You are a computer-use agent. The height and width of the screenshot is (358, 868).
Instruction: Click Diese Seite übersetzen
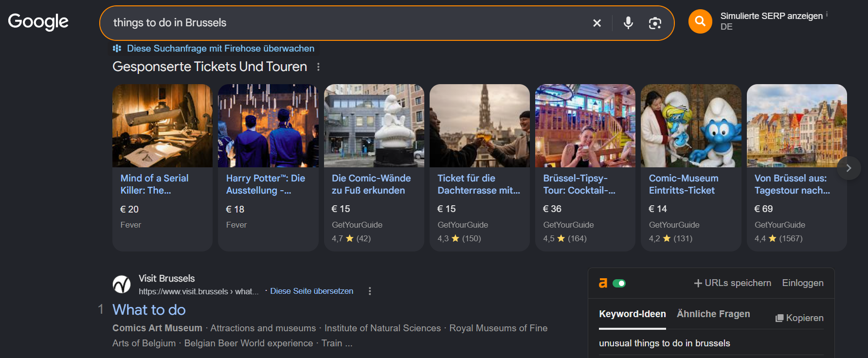tap(312, 291)
